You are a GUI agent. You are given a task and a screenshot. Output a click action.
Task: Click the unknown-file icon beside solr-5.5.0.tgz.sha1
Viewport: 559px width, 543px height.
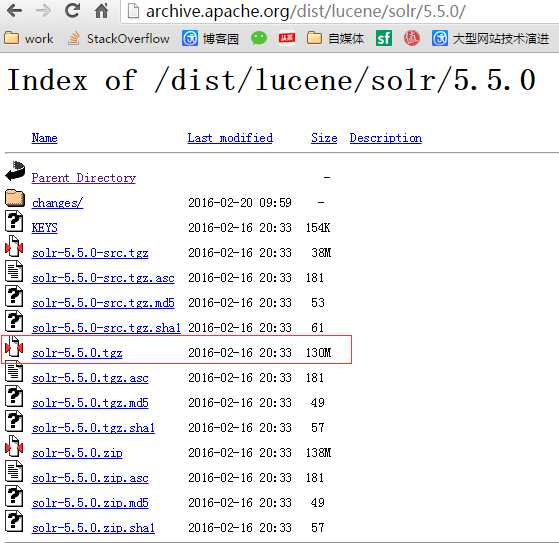click(x=14, y=421)
